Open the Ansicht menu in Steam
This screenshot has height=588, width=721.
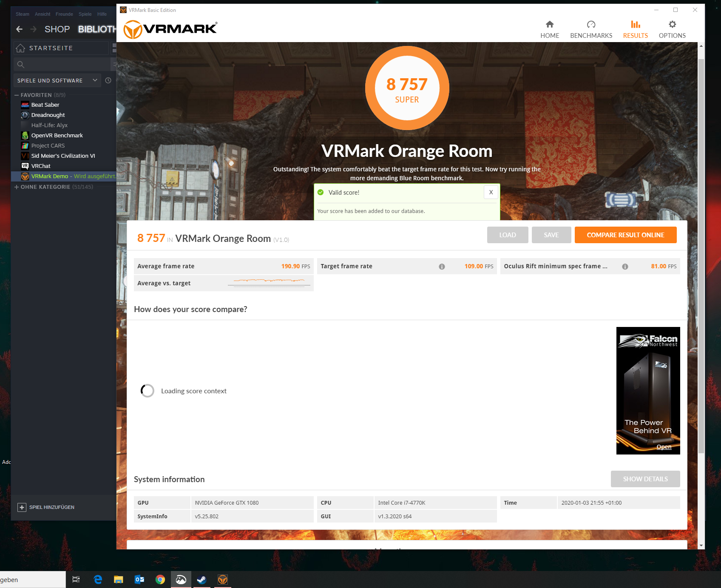coord(43,14)
